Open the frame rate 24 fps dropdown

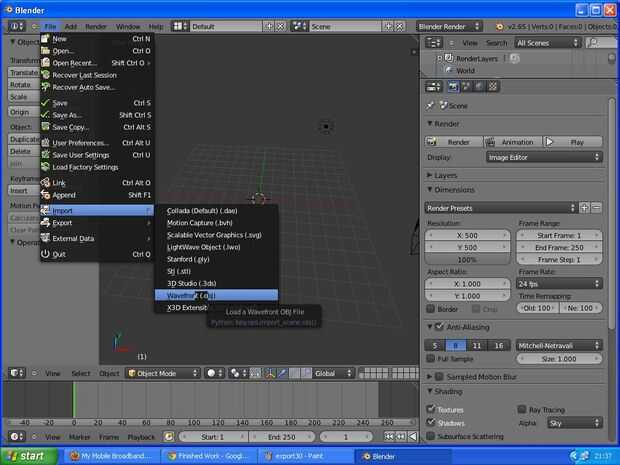pos(559,284)
